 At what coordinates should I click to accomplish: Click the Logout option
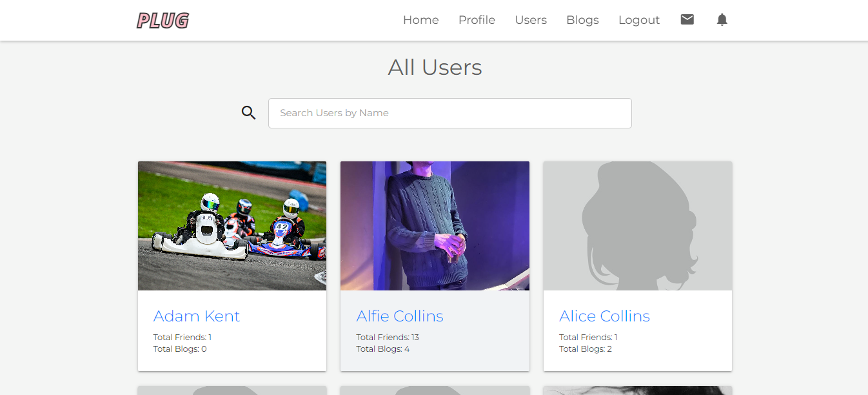point(639,20)
